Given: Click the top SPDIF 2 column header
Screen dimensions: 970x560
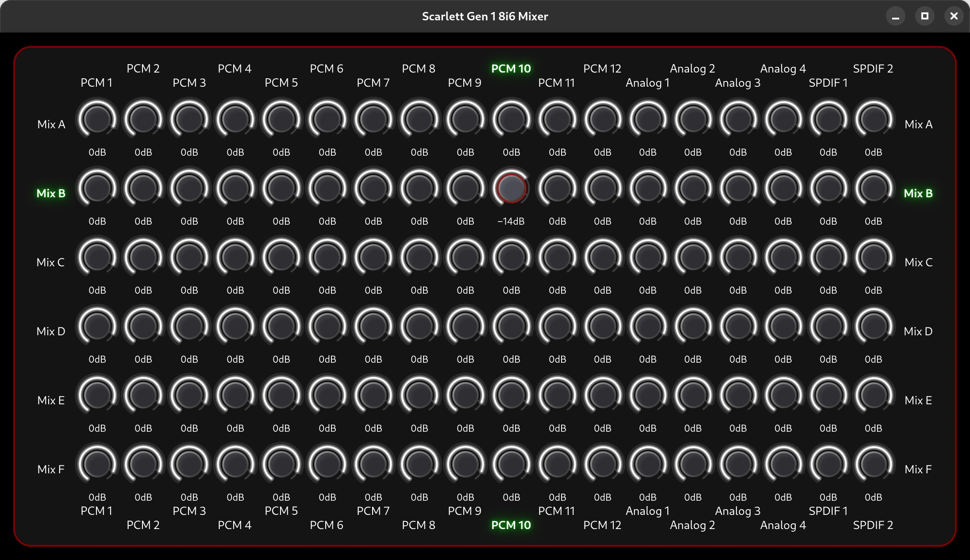Looking at the screenshot, I should click(x=873, y=69).
